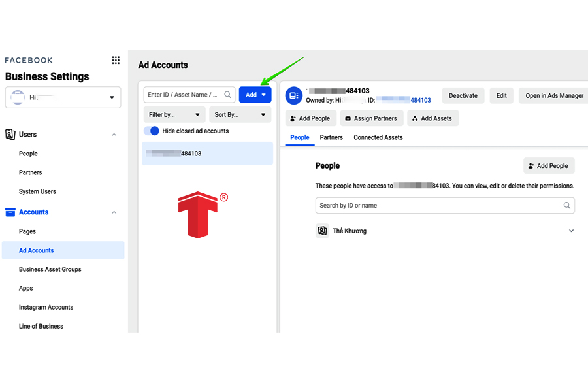
Task: Toggle Hide closed ad accounts switch
Action: 152,131
